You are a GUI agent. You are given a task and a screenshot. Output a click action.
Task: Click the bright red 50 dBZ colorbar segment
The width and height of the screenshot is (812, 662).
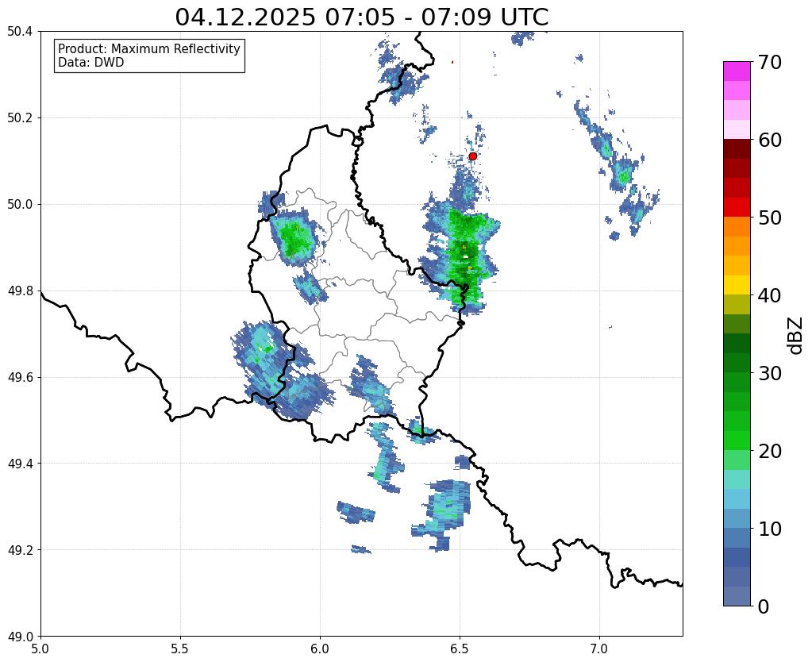tap(737, 207)
